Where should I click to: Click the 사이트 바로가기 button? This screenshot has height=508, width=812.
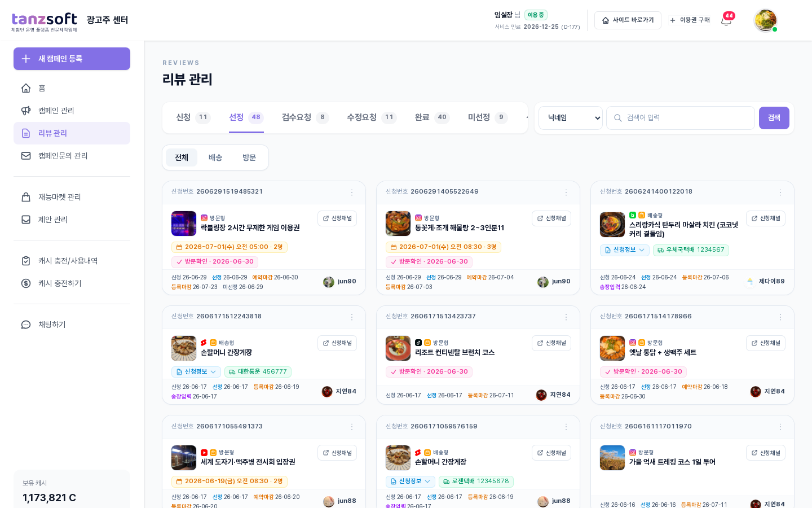pyautogui.click(x=628, y=20)
